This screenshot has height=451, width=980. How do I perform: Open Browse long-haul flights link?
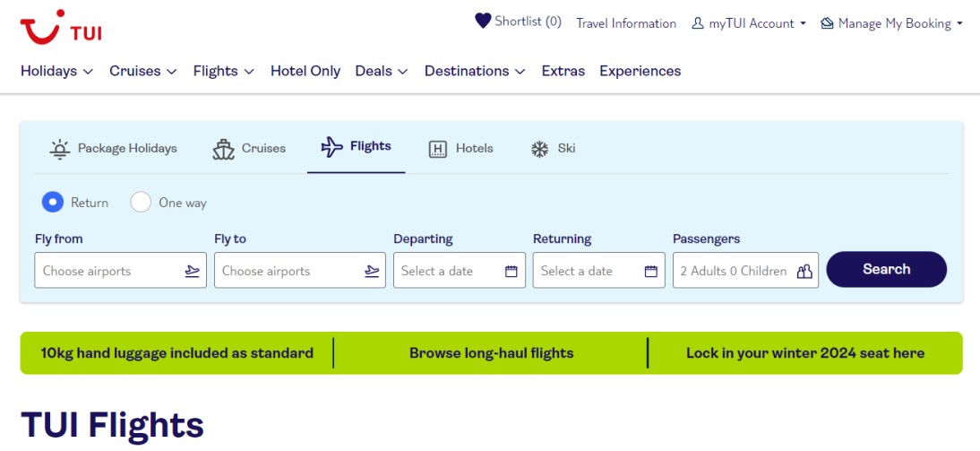(491, 353)
